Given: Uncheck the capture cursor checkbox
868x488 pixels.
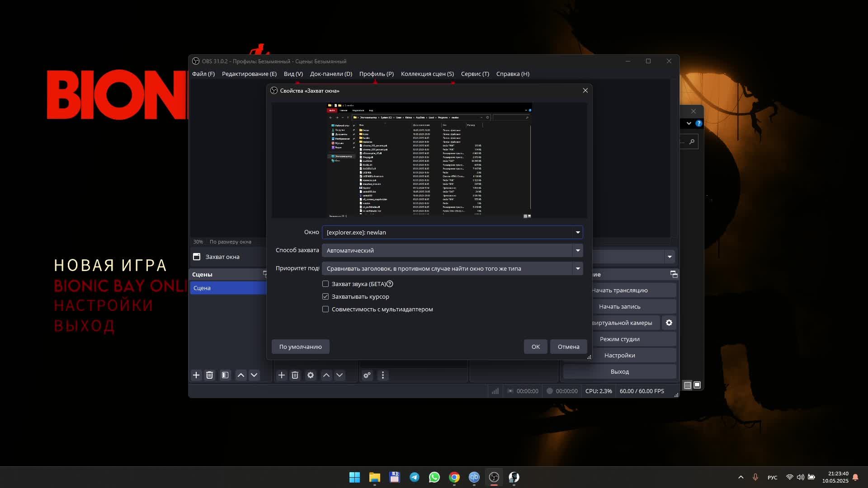Looking at the screenshot, I should tap(325, 296).
